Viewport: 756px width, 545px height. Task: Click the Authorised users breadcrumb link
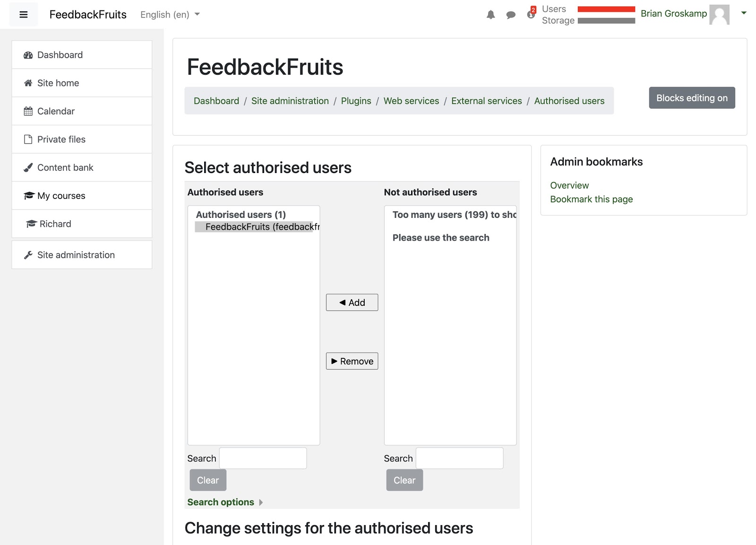[569, 101]
